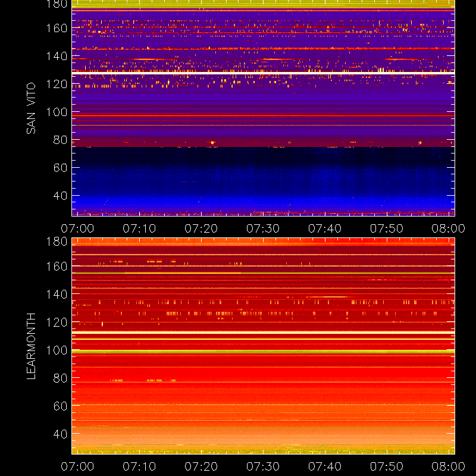Click the 07:30 time label under Learmonth plot

coord(263,466)
